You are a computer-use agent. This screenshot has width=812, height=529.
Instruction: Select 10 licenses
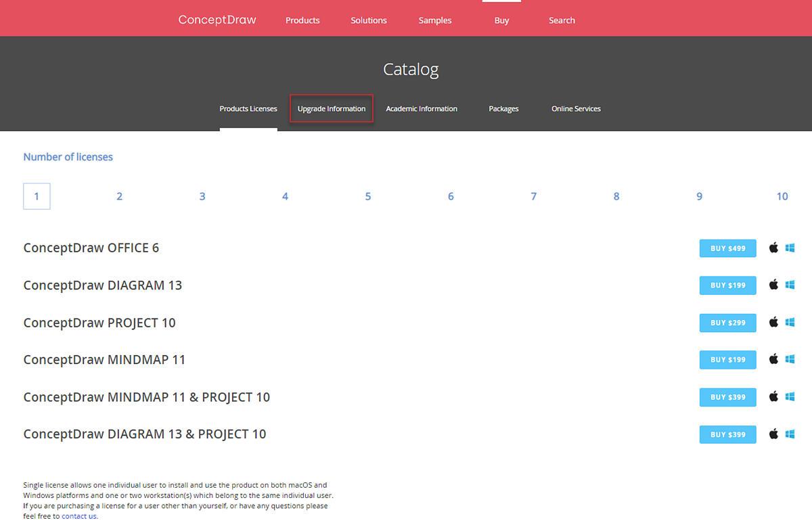(x=782, y=196)
